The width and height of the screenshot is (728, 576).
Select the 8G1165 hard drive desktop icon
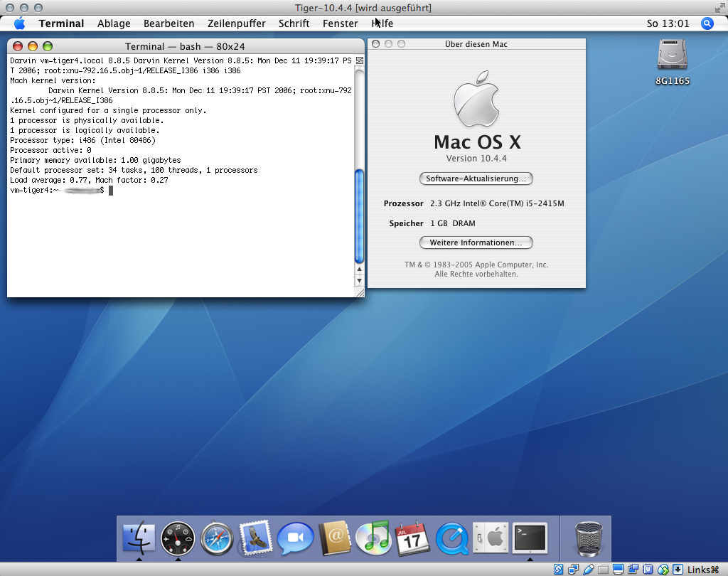click(672, 63)
